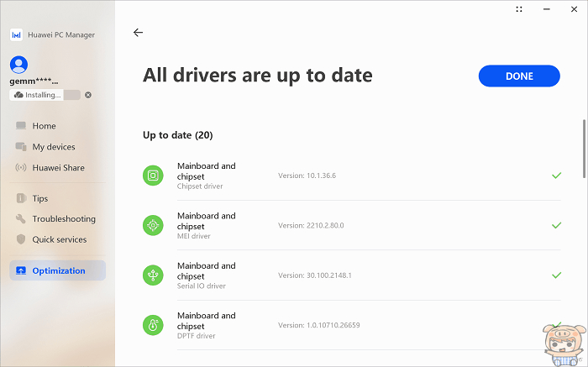Image resolution: width=588 pixels, height=367 pixels.
Task: Go to My devices
Action: pos(53,147)
